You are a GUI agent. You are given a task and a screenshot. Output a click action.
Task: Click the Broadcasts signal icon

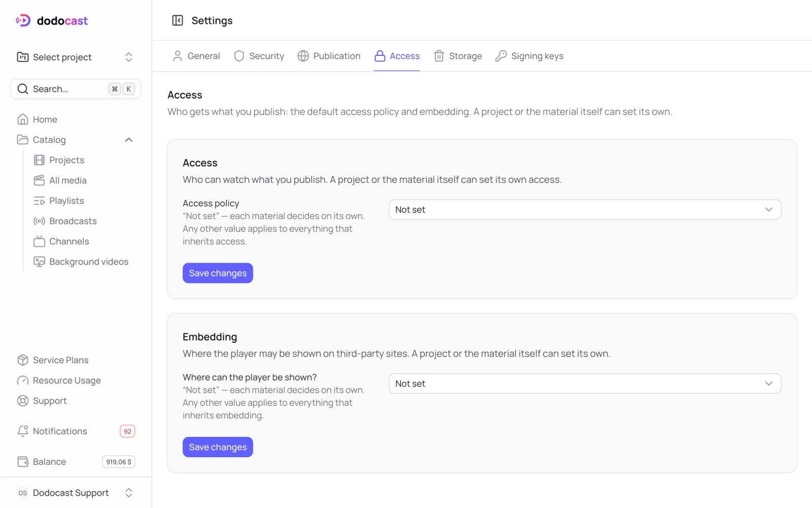[x=39, y=221]
